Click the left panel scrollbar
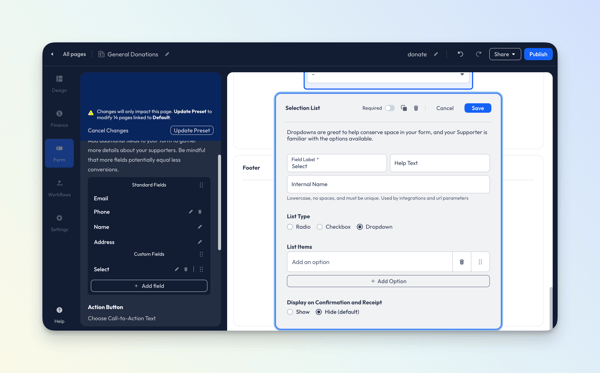Viewport: 600px width, 373px height. pyautogui.click(x=219, y=202)
